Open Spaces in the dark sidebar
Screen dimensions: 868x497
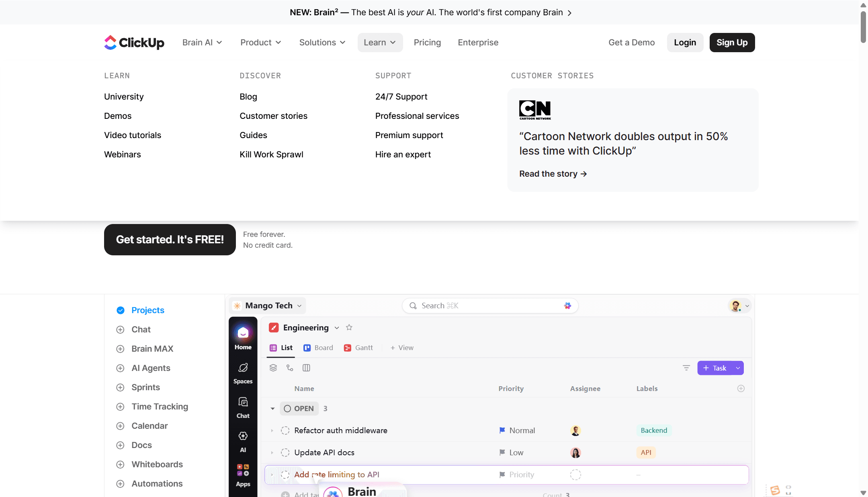tap(243, 373)
